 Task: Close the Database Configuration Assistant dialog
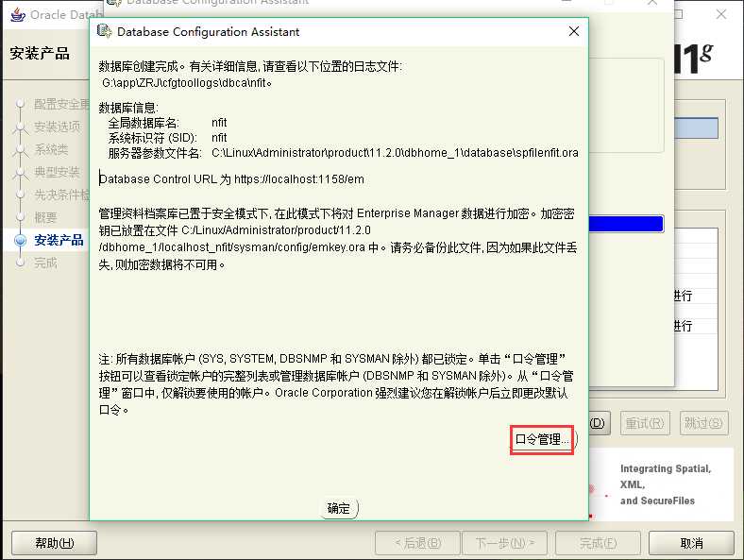pyautogui.click(x=574, y=31)
